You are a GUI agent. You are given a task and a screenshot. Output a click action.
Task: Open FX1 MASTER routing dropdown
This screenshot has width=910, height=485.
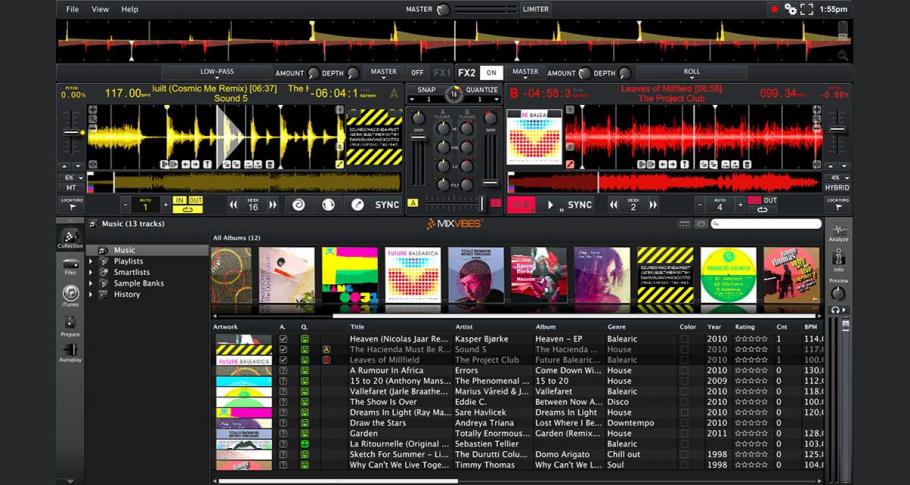pyautogui.click(x=383, y=73)
